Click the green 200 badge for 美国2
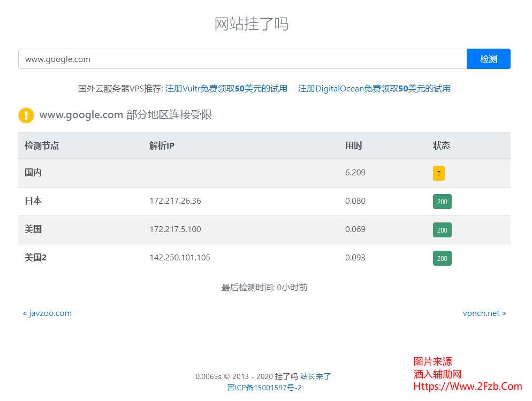The width and height of the screenshot is (532, 401). click(442, 258)
